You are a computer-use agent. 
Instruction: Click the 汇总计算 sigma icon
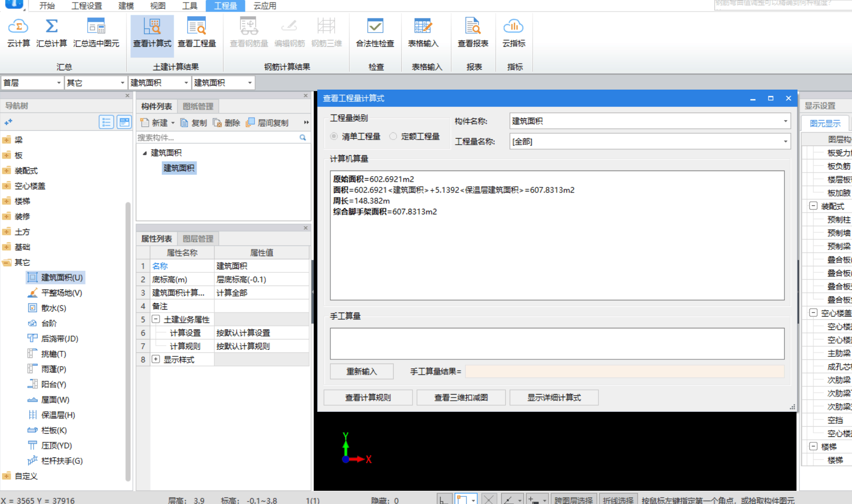51,26
